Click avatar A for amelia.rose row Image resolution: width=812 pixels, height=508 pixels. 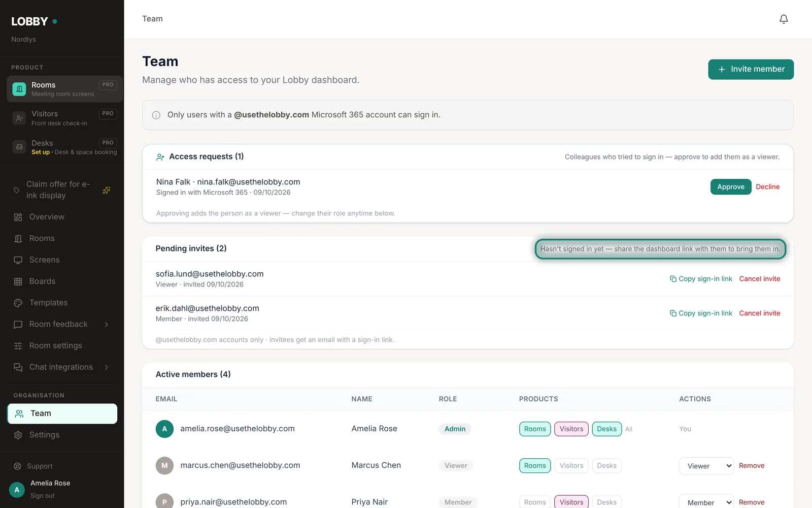(x=164, y=429)
